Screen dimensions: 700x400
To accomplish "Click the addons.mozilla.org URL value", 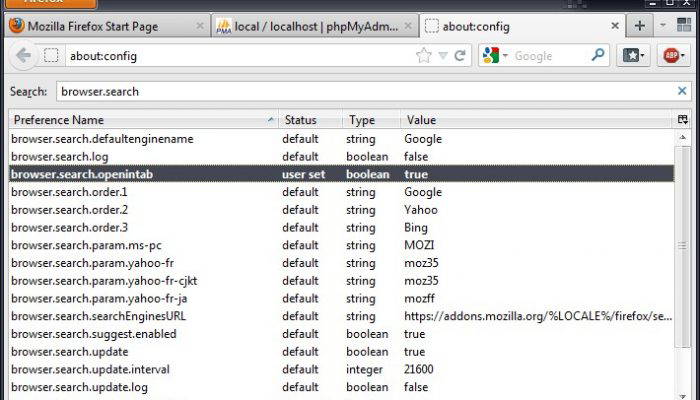I will (x=538, y=316).
